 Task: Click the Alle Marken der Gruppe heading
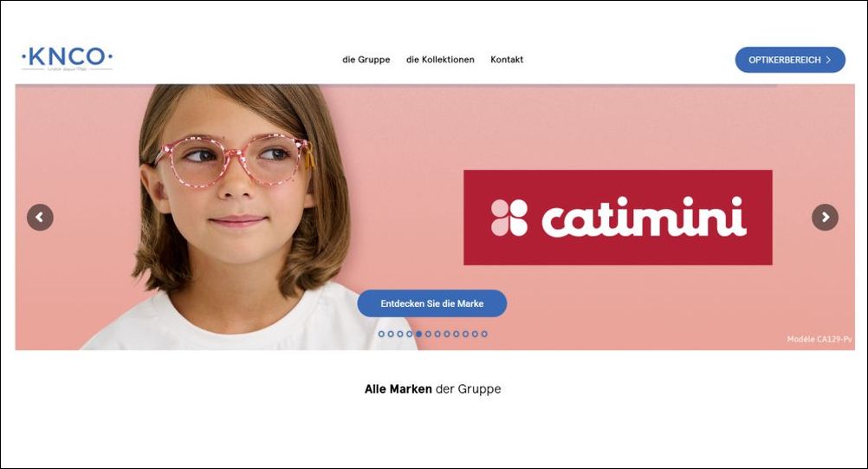coord(432,389)
